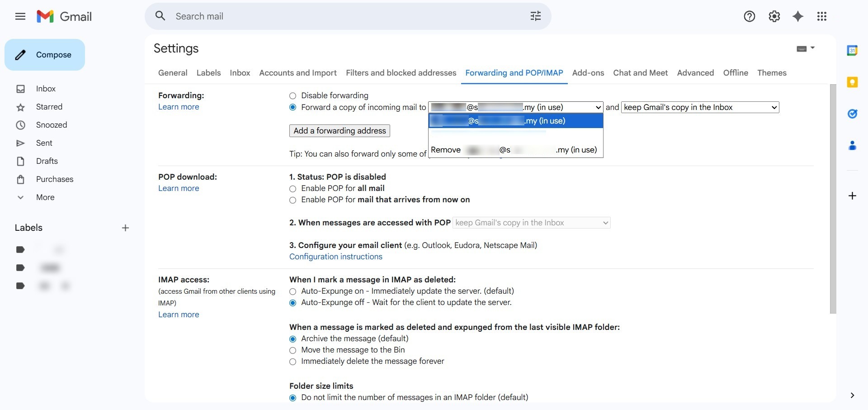Select the Disable forwarding option
Viewport: 868px width, 410px height.
coord(292,96)
